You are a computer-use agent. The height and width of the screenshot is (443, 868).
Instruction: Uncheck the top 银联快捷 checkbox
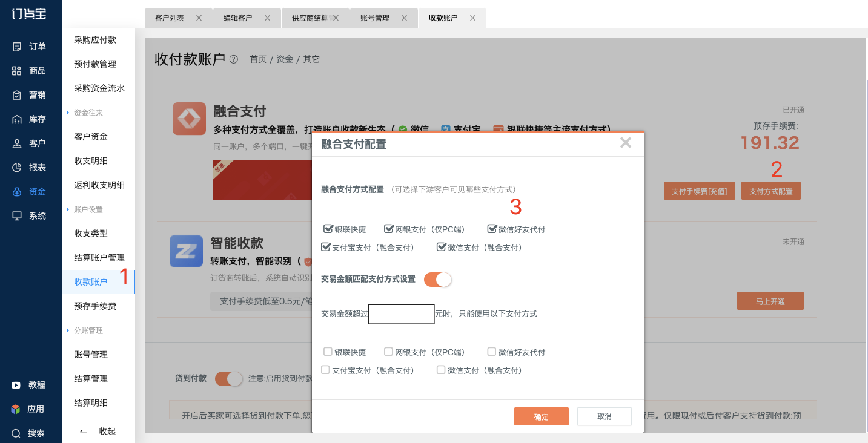[x=328, y=229]
